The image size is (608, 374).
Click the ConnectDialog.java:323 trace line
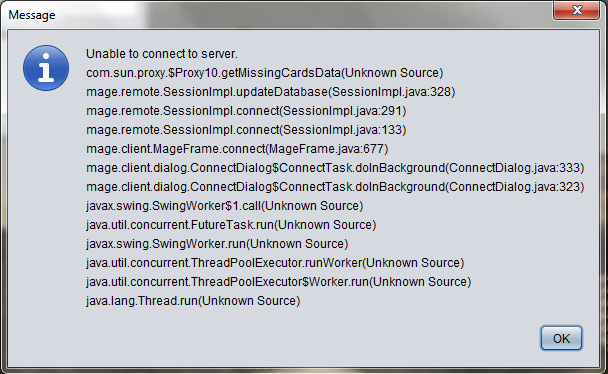pos(335,187)
